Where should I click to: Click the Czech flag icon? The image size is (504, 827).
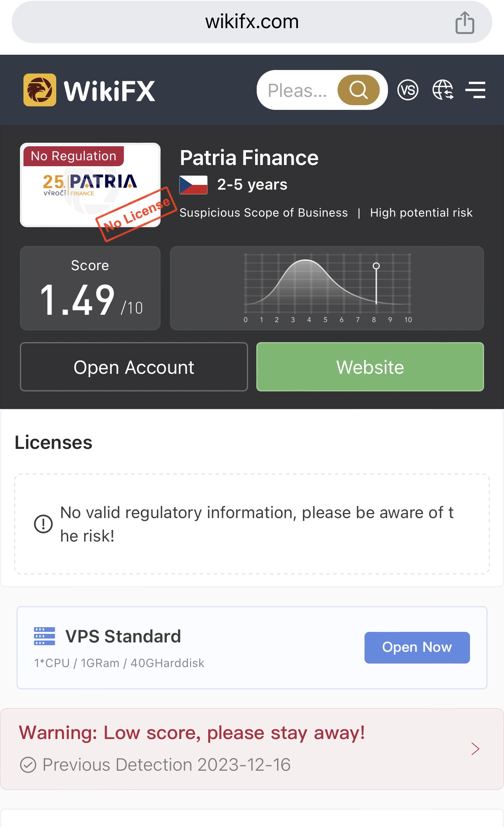point(193,185)
